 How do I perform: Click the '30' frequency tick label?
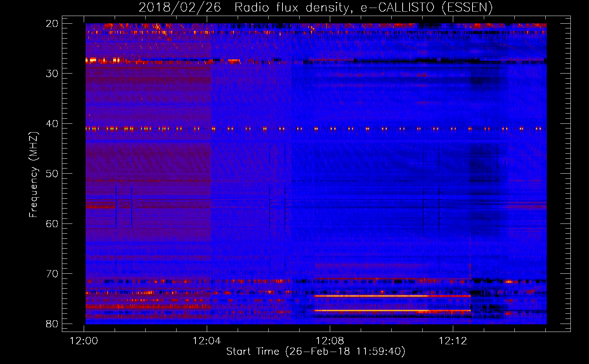tap(52, 74)
